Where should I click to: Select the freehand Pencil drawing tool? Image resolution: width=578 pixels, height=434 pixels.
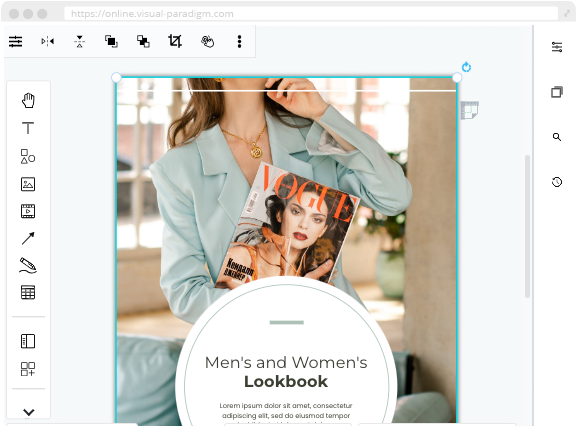(28, 265)
